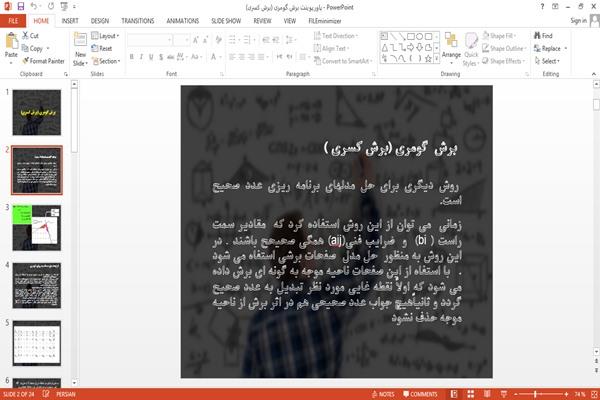
Task: Open the FILE tab
Action: (x=13, y=21)
